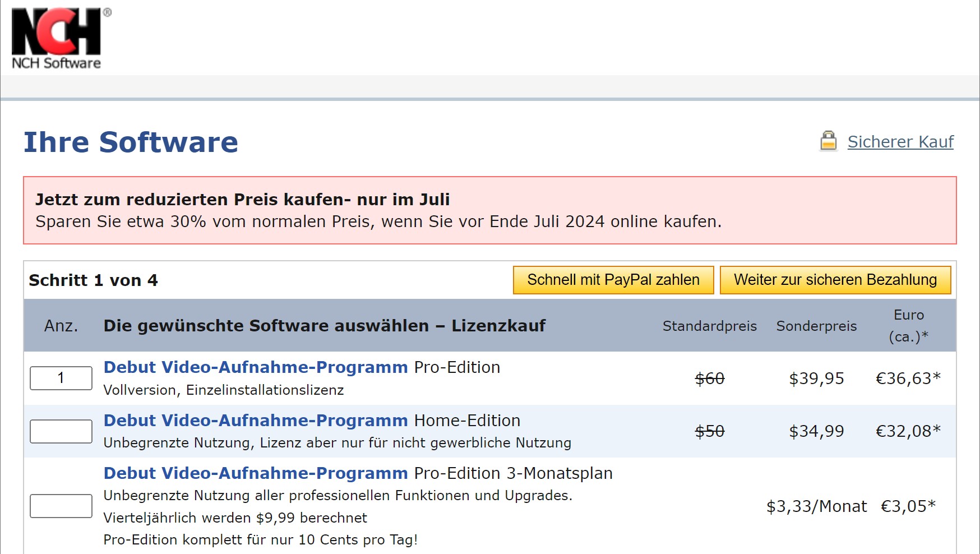This screenshot has width=980, height=554.
Task: Click quantity field for Pro-Edition 3-Monatsplan
Action: point(61,506)
